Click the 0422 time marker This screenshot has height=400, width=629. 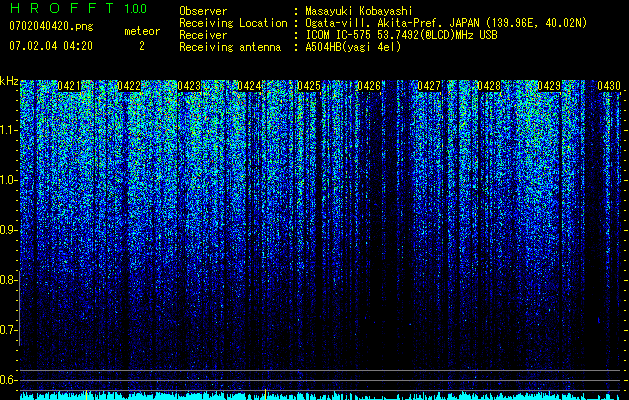tap(129, 86)
